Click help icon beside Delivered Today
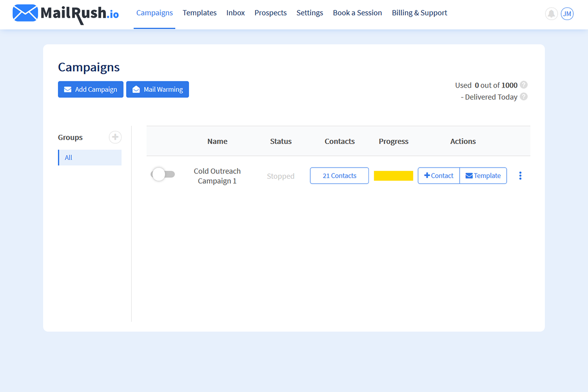 (x=524, y=97)
